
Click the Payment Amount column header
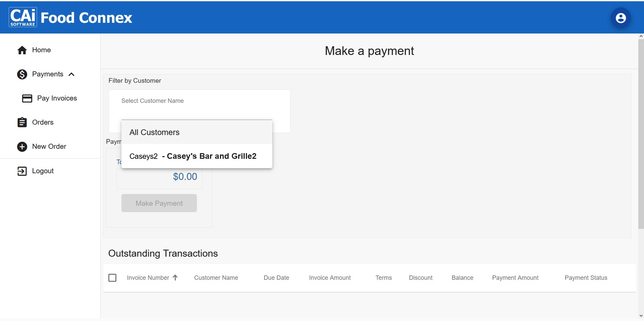click(x=515, y=278)
